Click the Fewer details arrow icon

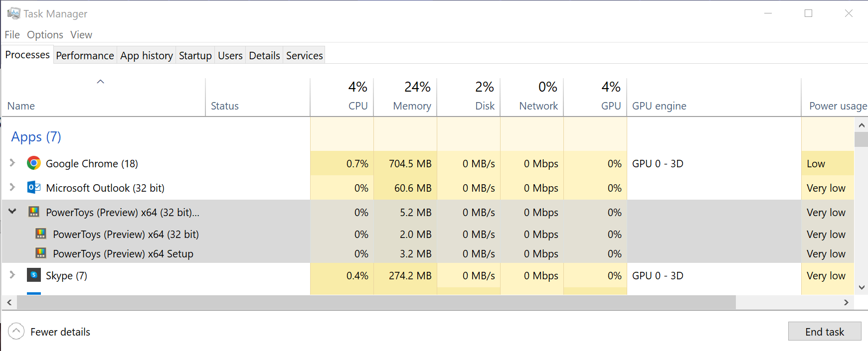(16, 331)
